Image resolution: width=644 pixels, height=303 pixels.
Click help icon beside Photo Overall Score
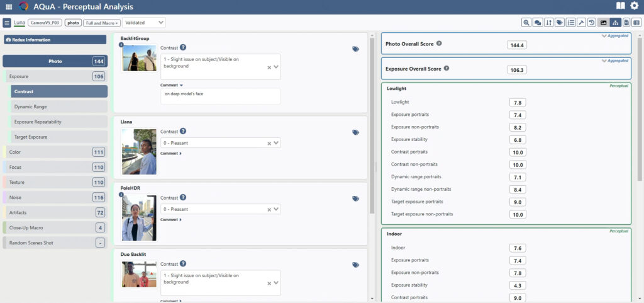pyautogui.click(x=439, y=43)
